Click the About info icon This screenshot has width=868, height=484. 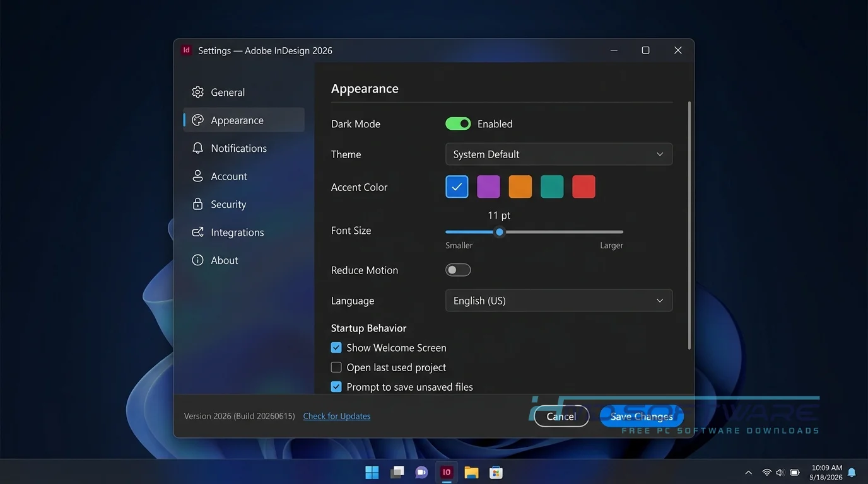(x=197, y=260)
